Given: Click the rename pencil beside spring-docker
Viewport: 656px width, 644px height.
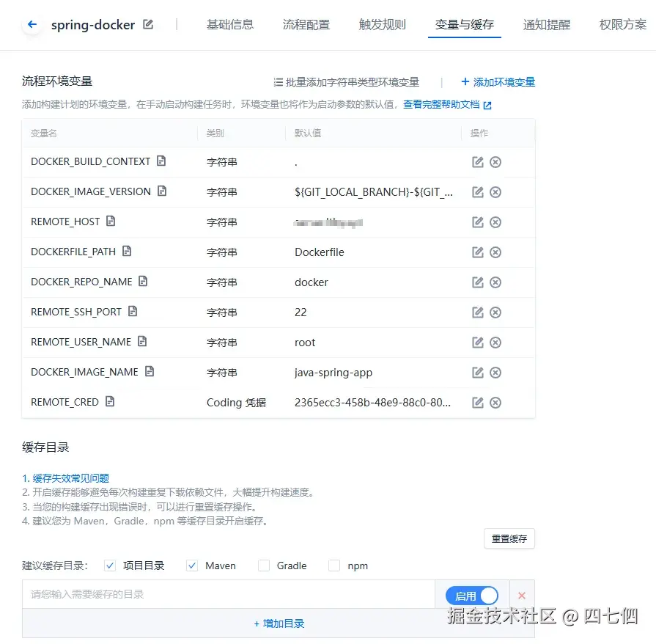Looking at the screenshot, I should pyautogui.click(x=148, y=24).
